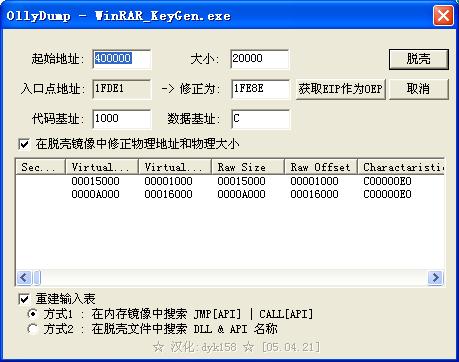Image resolution: width=459 pixels, height=362 pixels.
Task: Click the scroll right arrow of section list
Action: point(436,277)
